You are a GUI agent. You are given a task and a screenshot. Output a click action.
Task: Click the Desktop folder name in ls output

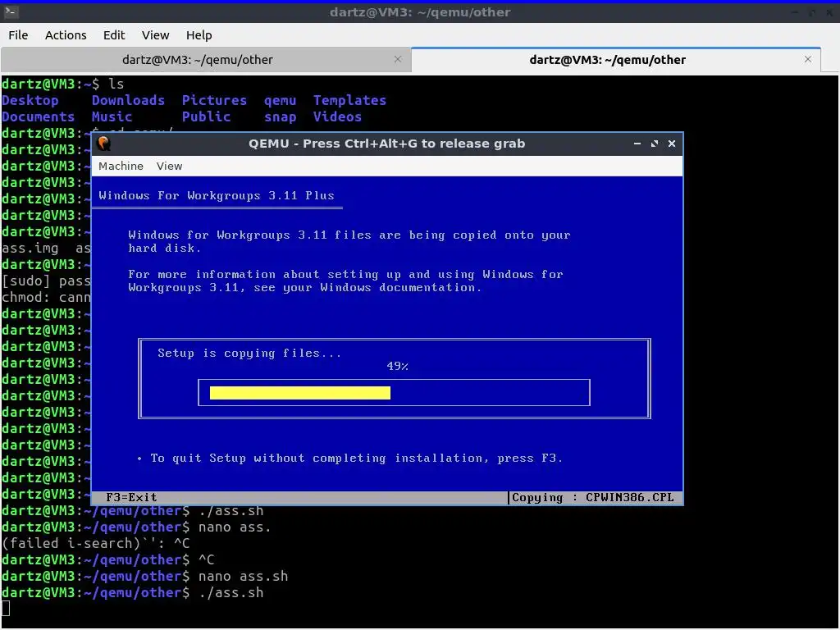pos(30,100)
